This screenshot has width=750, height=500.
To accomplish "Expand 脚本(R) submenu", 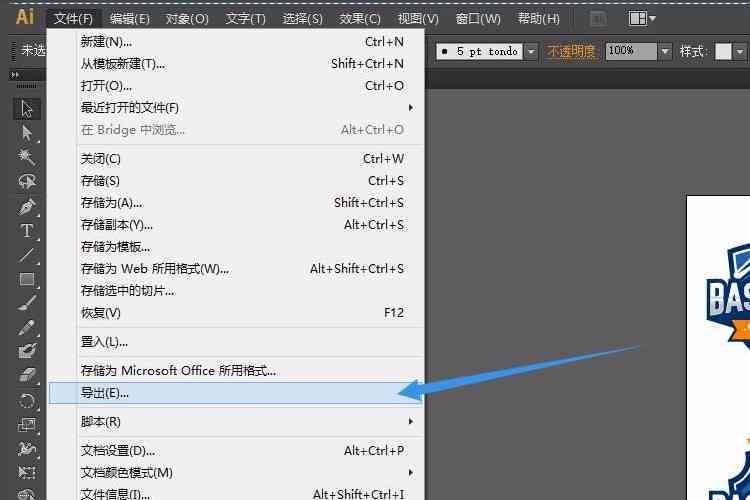I will [x=236, y=422].
